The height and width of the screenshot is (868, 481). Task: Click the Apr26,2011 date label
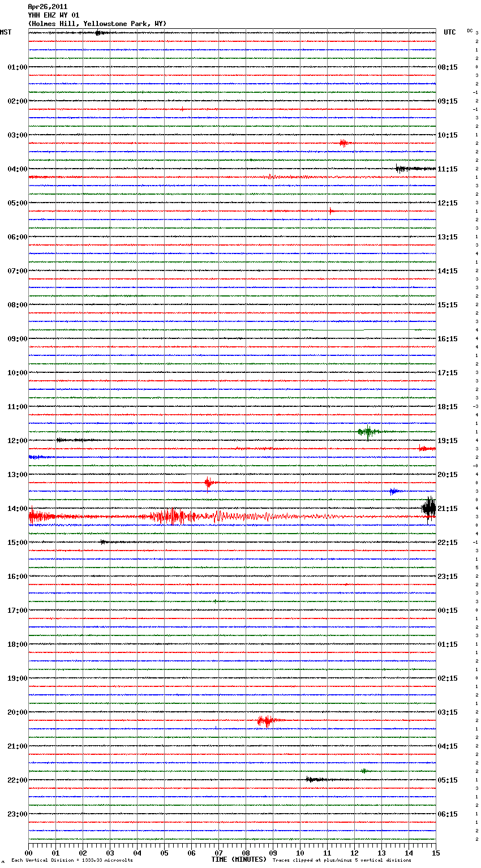click(48, 7)
